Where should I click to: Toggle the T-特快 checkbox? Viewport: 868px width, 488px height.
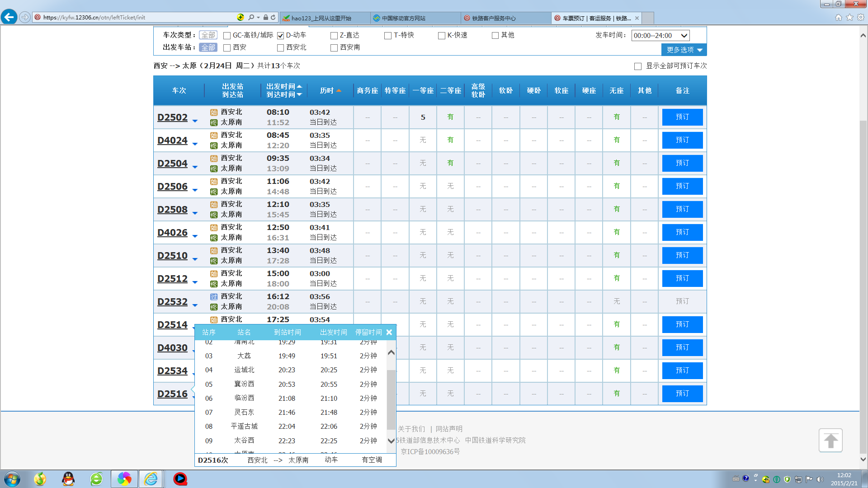388,35
